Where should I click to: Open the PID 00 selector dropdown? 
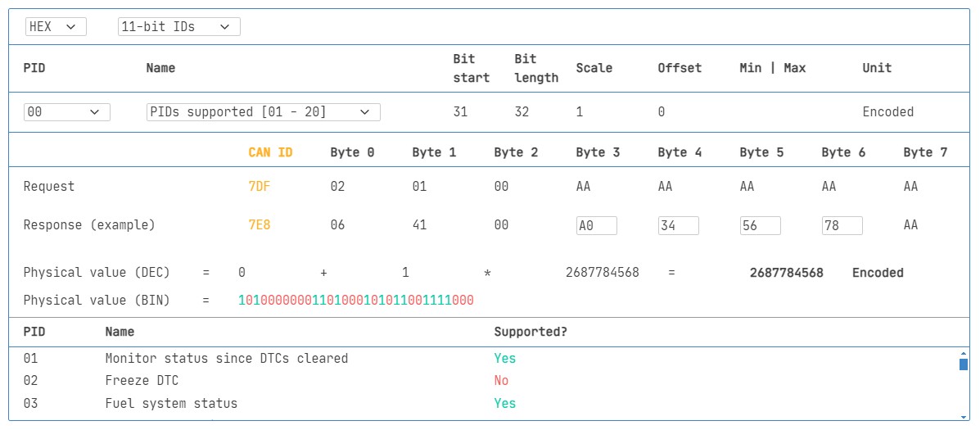pyautogui.click(x=67, y=112)
